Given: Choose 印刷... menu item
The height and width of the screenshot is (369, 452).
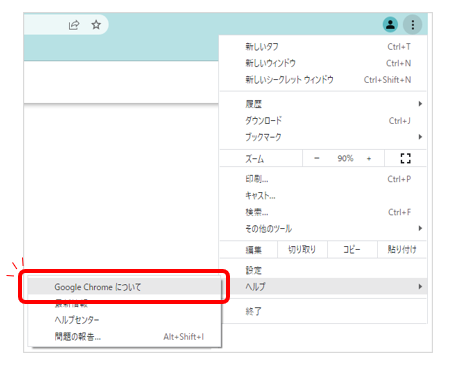Looking at the screenshot, I should click(x=323, y=179).
